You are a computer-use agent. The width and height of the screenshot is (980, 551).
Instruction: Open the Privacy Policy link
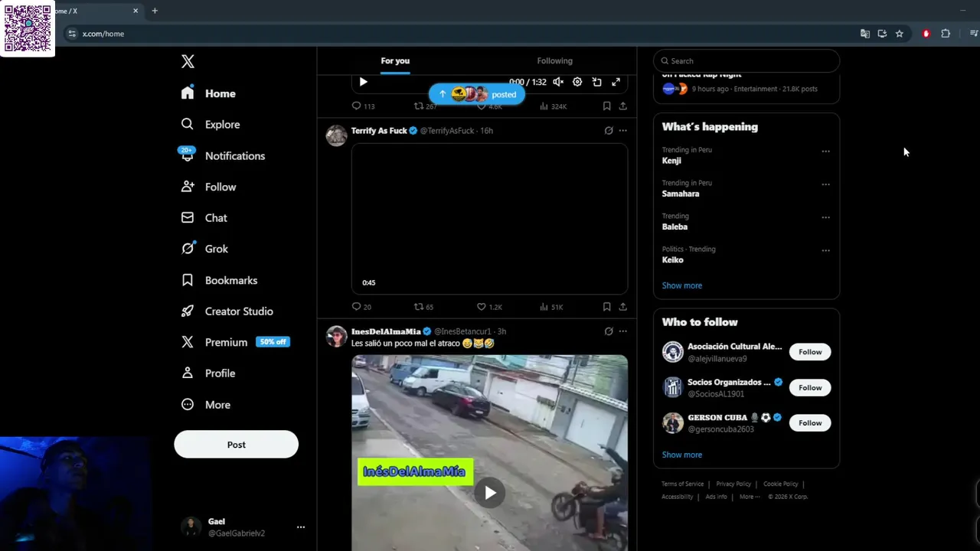733,484
